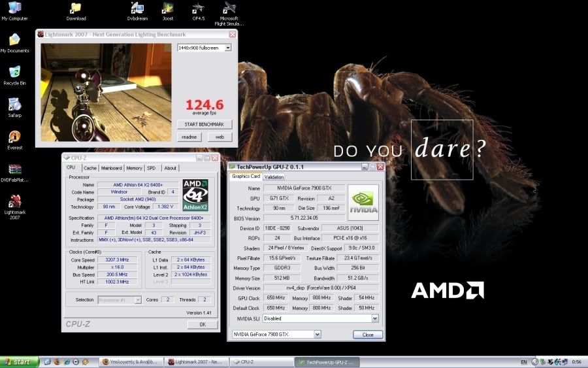This screenshot has height=368, width=588.
Task: Launch Microsoft Flight Simulator shortcut
Action: 229,14
